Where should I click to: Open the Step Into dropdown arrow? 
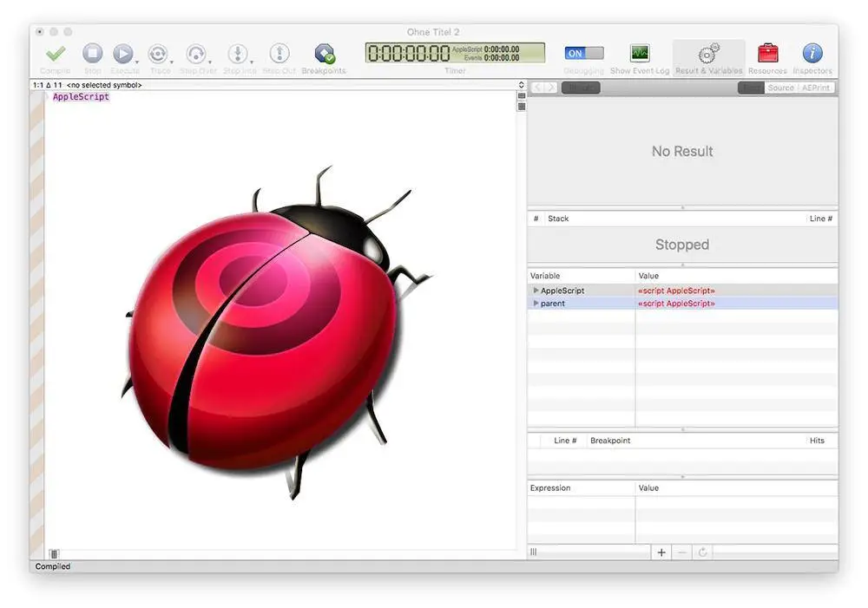(x=252, y=62)
